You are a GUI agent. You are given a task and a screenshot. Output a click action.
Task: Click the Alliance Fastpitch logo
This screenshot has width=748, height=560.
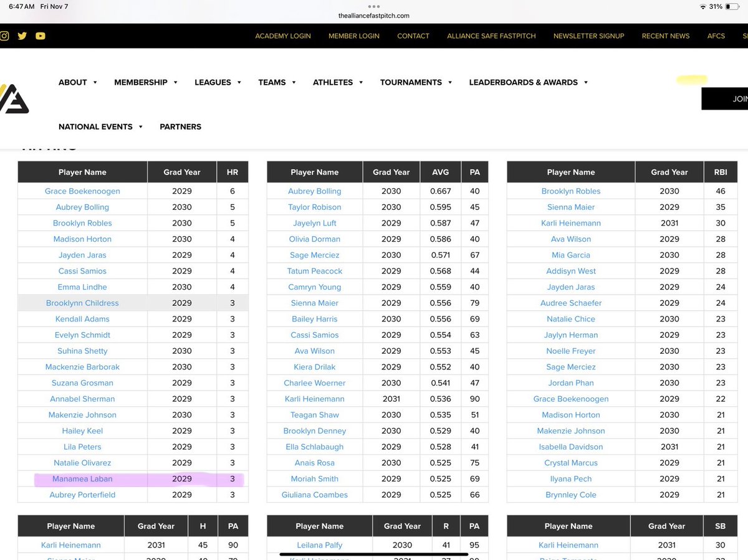14,98
